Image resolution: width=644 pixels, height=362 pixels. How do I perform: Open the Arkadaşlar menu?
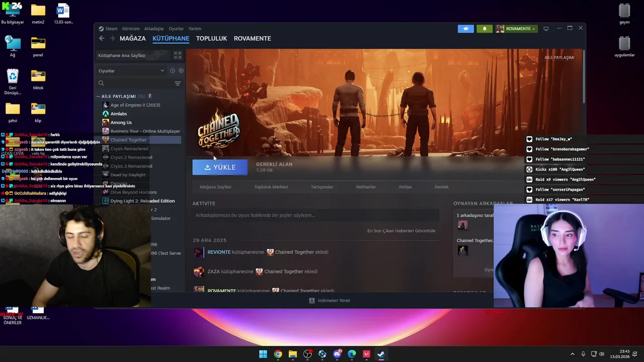point(154,29)
